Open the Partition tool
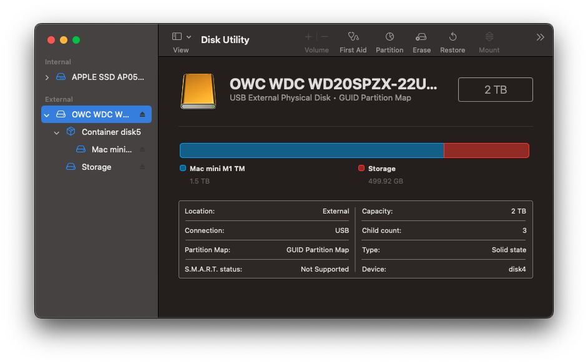 390,37
